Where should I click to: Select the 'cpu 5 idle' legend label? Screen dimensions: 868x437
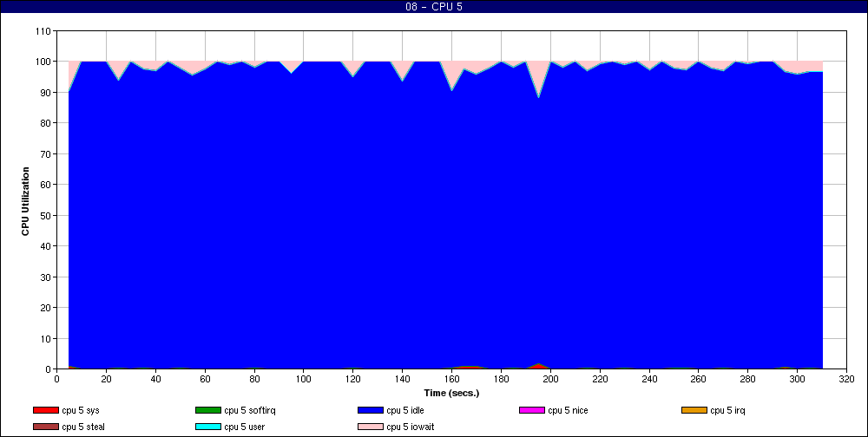tap(405, 410)
